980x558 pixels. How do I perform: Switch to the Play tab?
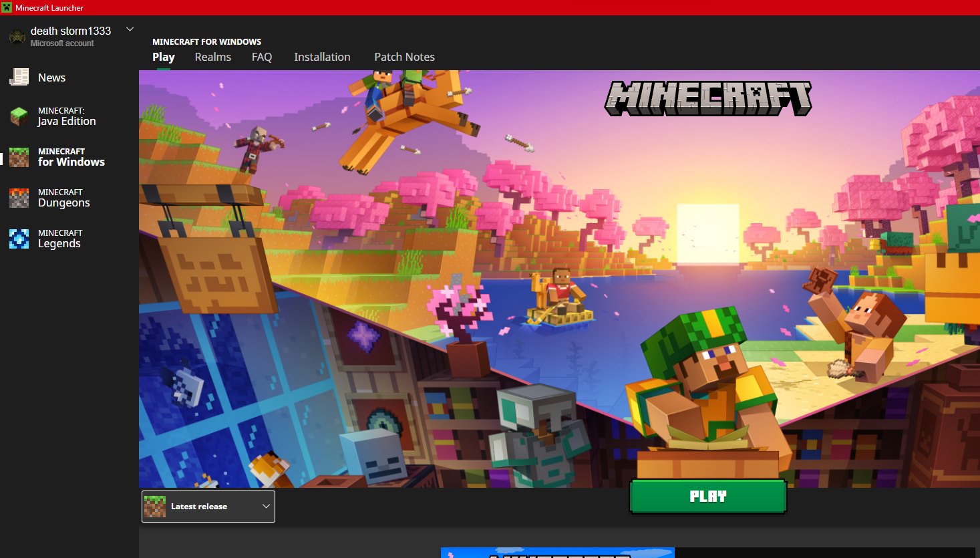pos(164,57)
